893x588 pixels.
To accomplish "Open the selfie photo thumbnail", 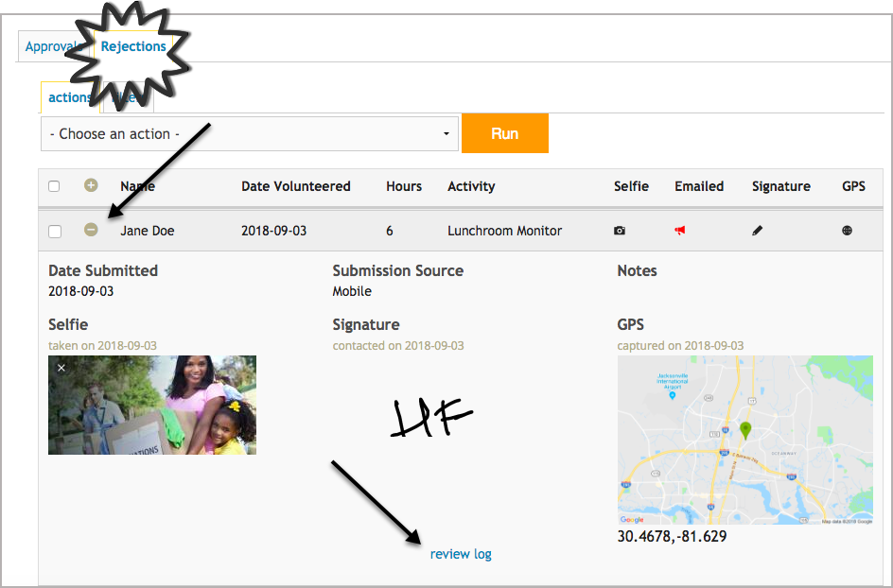I will [x=152, y=405].
